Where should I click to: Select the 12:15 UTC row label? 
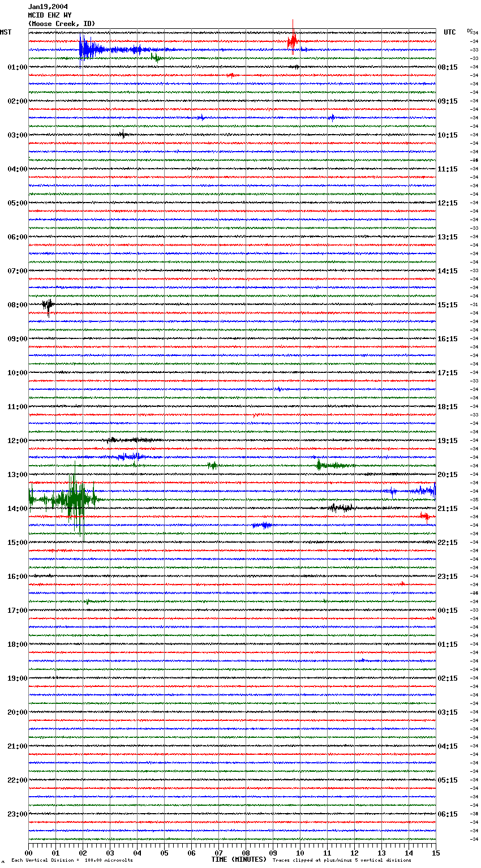[x=448, y=203]
